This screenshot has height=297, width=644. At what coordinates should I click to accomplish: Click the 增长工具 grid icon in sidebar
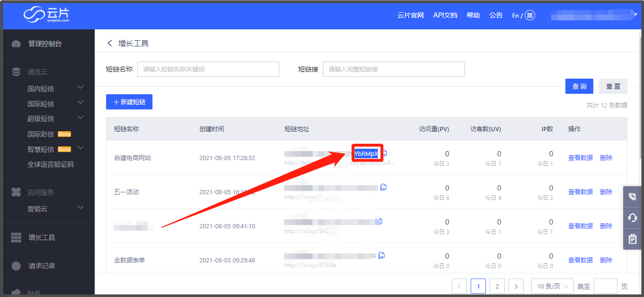[16, 237]
